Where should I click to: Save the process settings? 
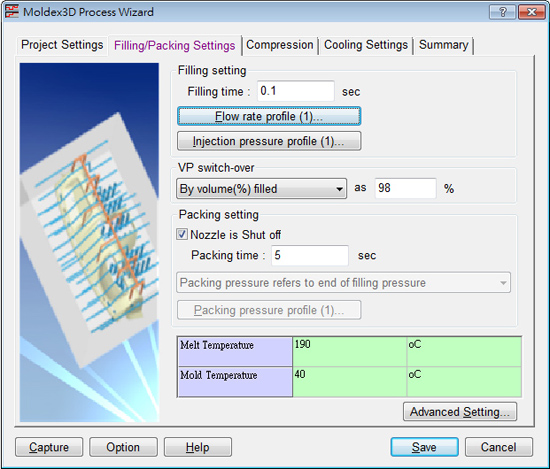[424, 447]
